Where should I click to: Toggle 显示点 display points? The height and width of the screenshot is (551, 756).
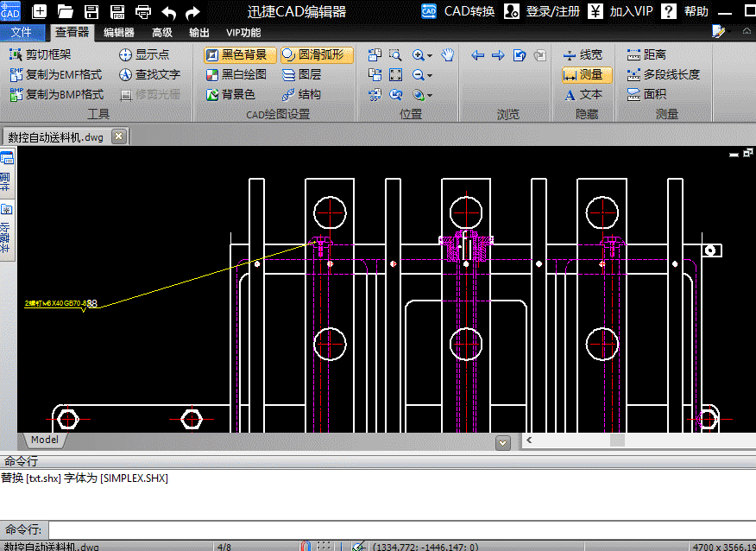point(144,54)
